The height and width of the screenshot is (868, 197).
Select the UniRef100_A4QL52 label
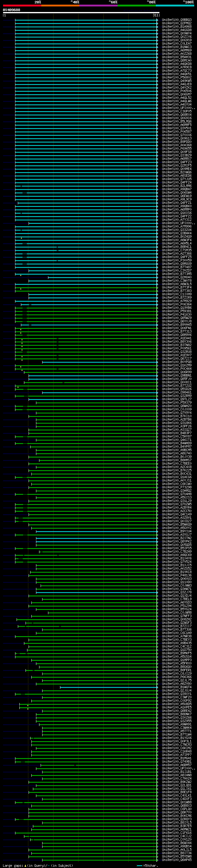176,98
